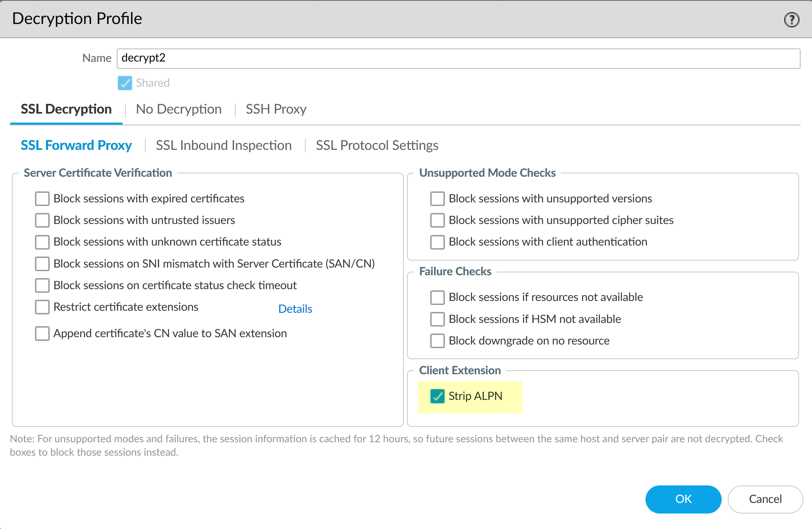The width and height of the screenshot is (812, 529).
Task: Check Append certificate's CN value to SAN
Action: (x=42, y=334)
